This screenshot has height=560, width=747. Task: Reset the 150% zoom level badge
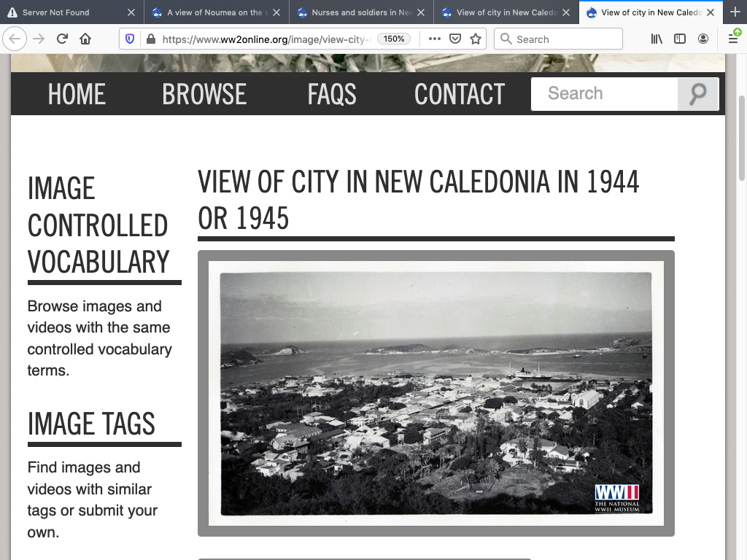(394, 39)
